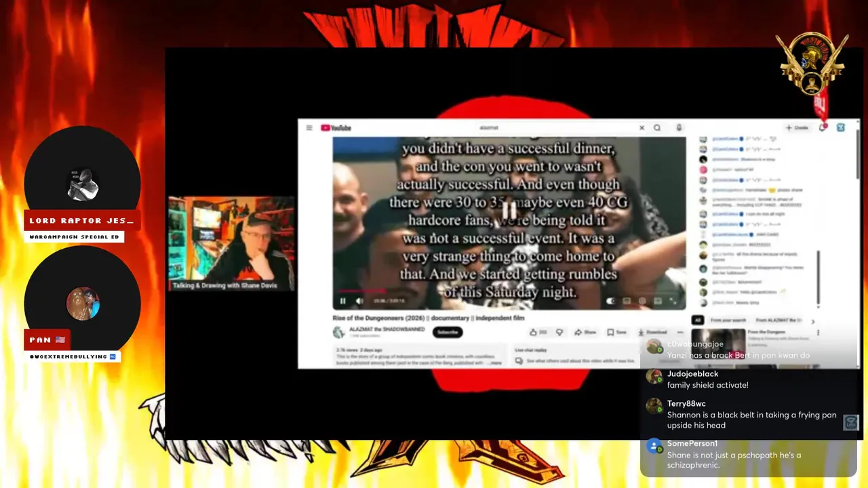
Task: Click the Lord Raptor Jes_ name label
Action: [x=82, y=220]
